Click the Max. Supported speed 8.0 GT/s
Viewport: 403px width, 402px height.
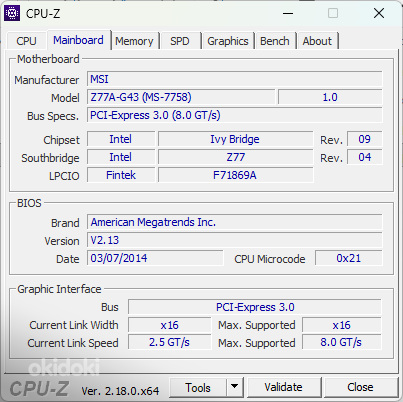pos(342,342)
